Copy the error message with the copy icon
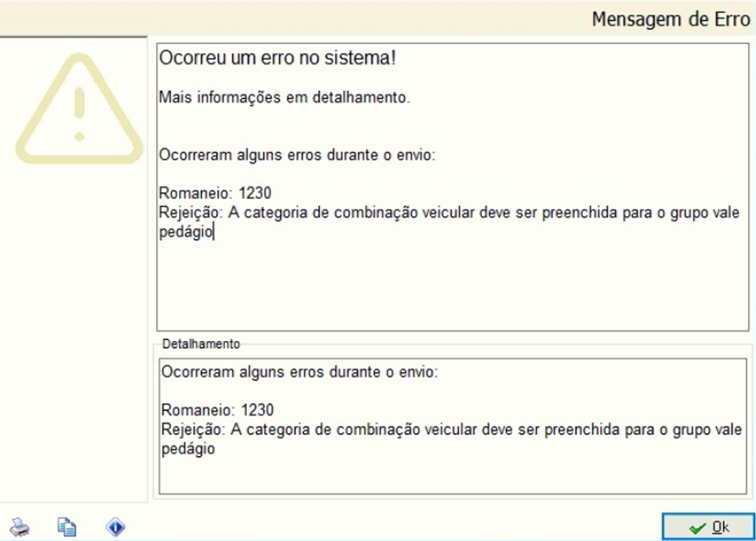The image size is (756, 541). pyautogui.click(x=66, y=527)
